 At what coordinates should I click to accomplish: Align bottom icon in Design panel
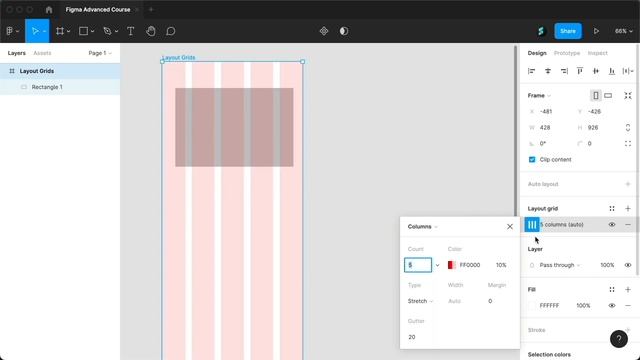(x=612, y=71)
